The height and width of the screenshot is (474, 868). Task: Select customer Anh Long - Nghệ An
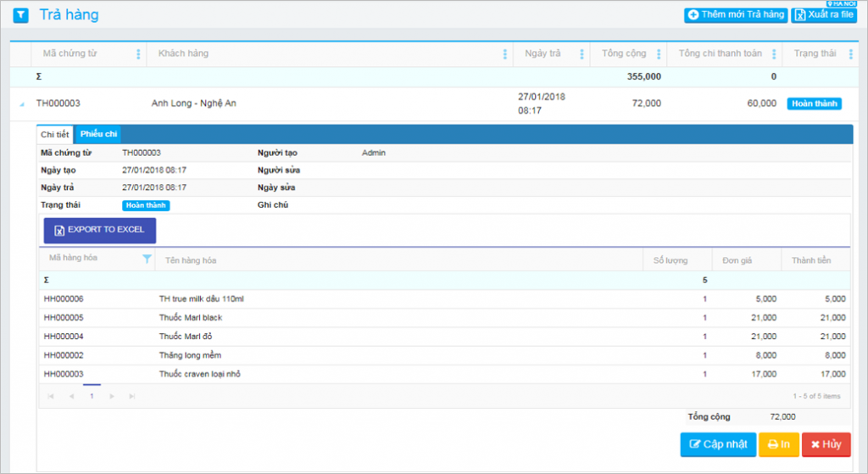click(x=194, y=103)
